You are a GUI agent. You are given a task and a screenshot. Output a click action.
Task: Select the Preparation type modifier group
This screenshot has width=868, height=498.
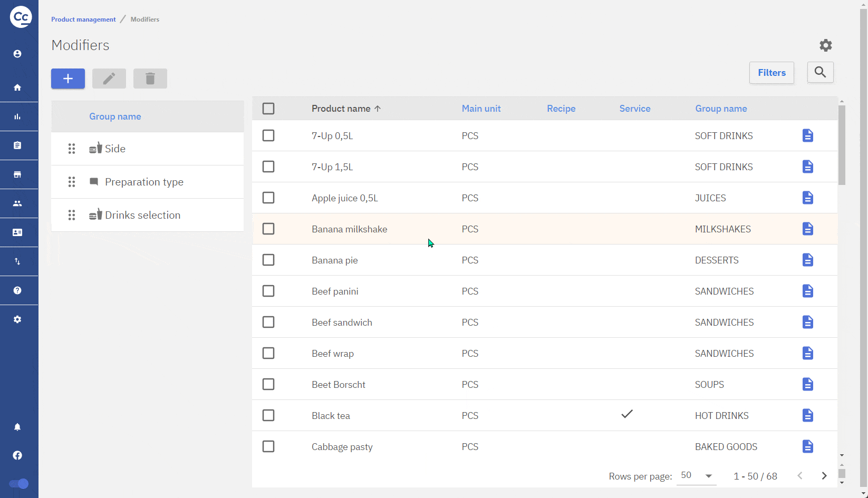[x=144, y=182]
